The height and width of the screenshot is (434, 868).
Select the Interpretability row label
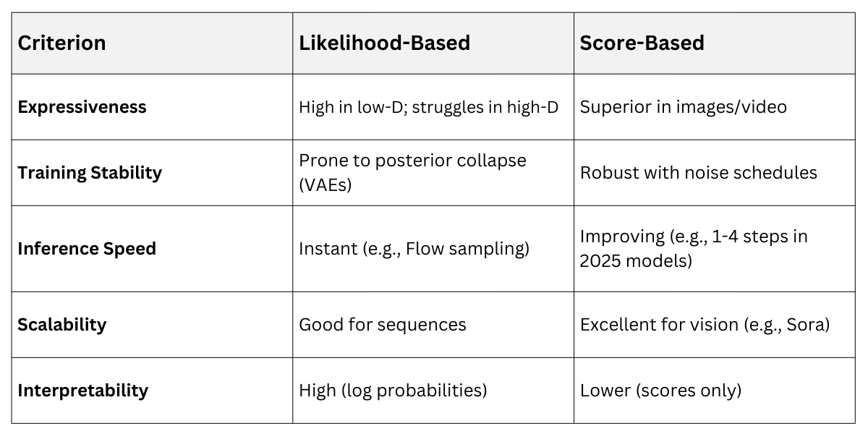(x=82, y=391)
